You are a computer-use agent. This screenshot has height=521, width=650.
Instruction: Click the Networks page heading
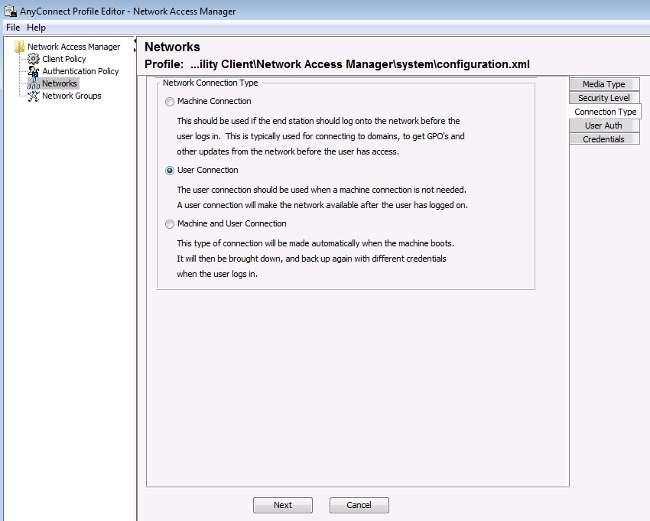point(172,47)
